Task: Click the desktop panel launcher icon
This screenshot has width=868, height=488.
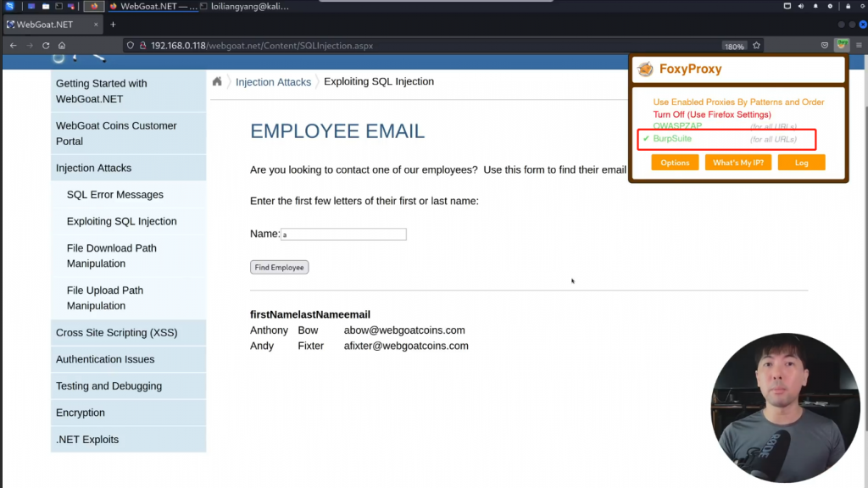Action: [x=31, y=6]
